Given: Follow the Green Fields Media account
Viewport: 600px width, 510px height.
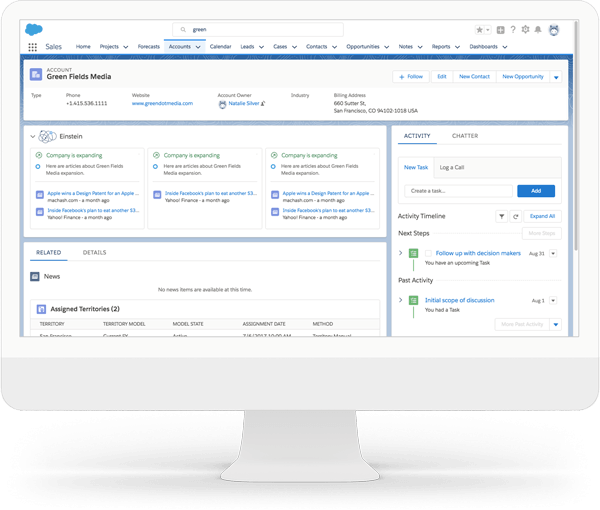Looking at the screenshot, I should point(411,77).
